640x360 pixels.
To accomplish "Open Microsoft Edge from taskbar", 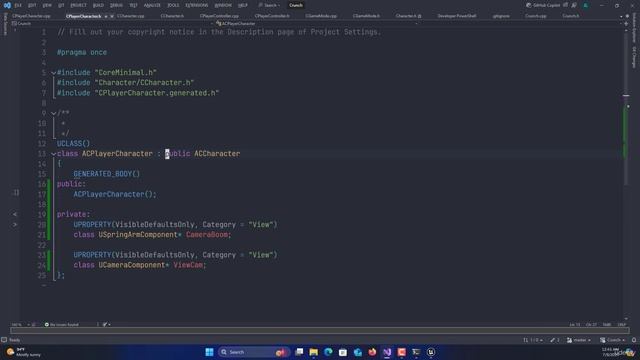I will pos(328,352).
